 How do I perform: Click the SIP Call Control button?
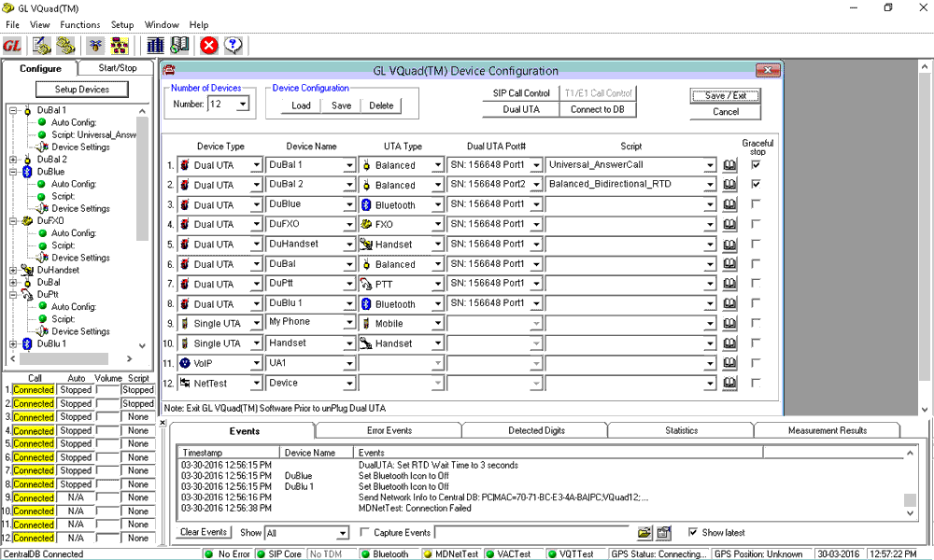coord(521,92)
